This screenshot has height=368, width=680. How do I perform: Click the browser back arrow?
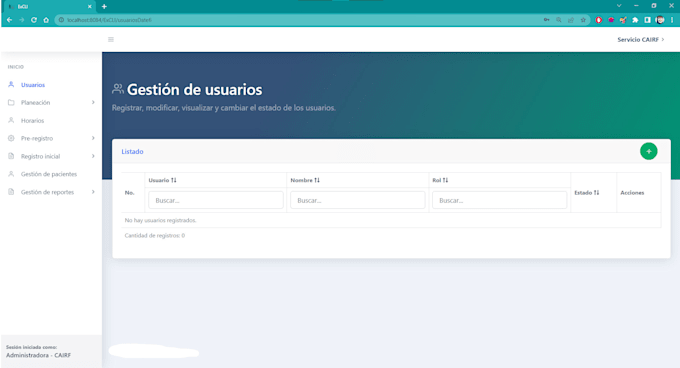pos(10,20)
